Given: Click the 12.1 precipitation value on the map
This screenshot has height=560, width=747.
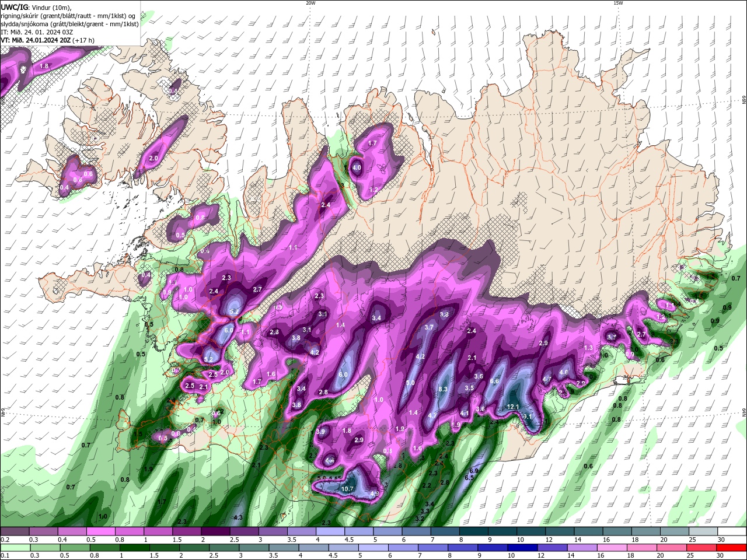Looking at the screenshot, I should [513, 407].
